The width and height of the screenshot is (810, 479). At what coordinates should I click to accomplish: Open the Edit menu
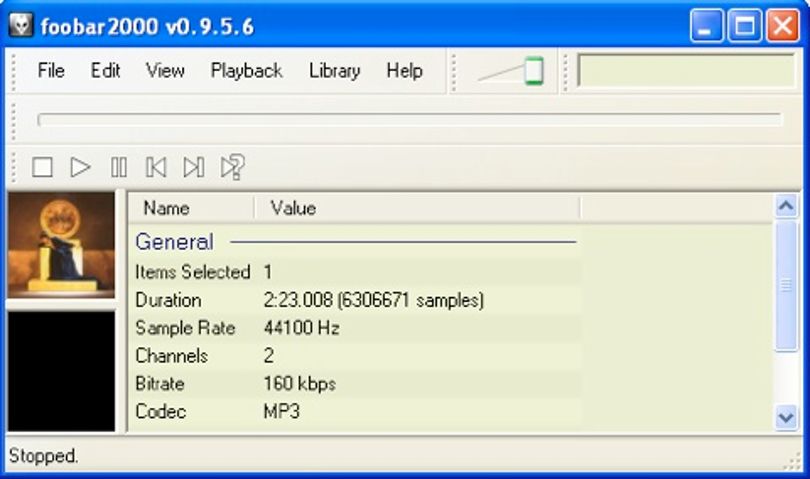click(x=105, y=71)
